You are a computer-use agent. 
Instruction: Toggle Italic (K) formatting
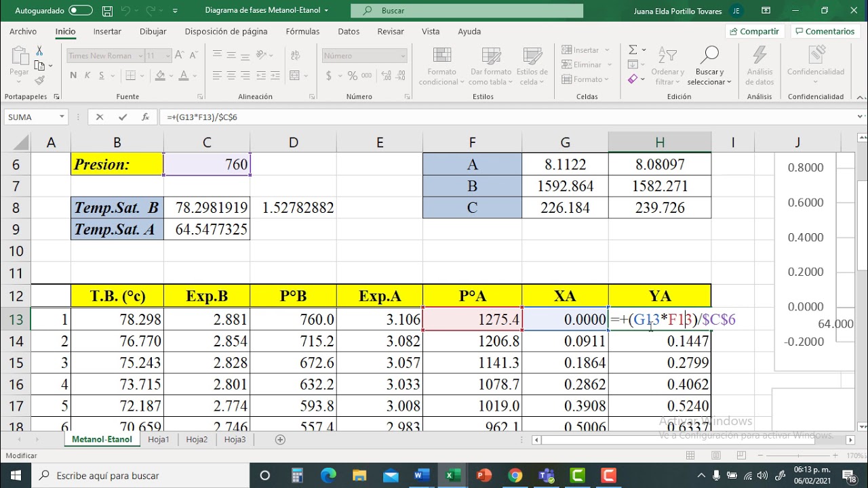pyautogui.click(x=86, y=75)
